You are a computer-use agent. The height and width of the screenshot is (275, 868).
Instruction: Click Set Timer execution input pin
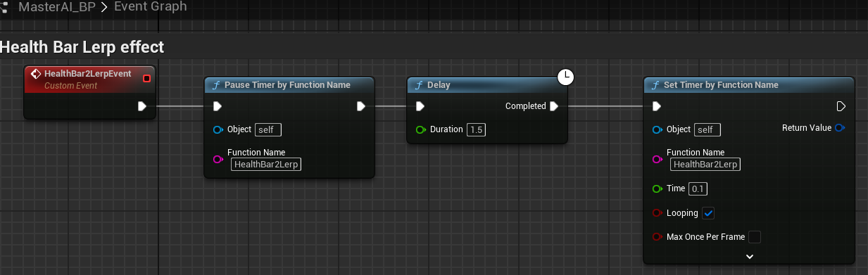point(657,106)
